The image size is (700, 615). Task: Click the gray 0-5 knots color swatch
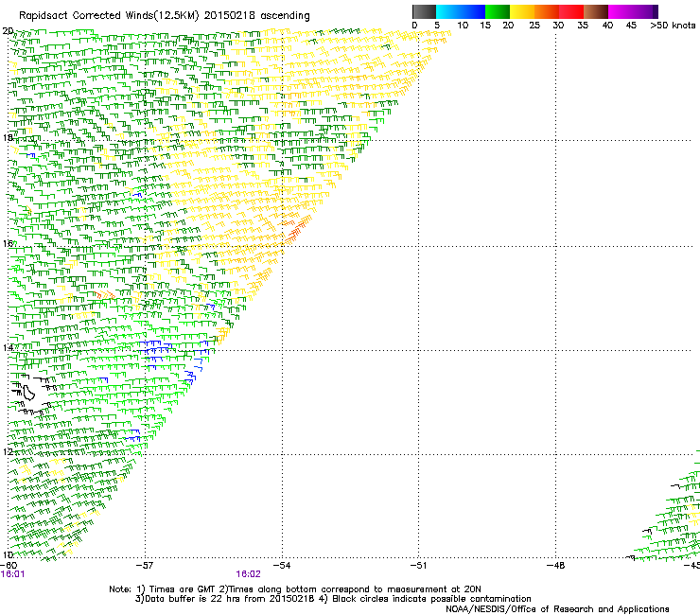pyautogui.click(x=424, y=11)
